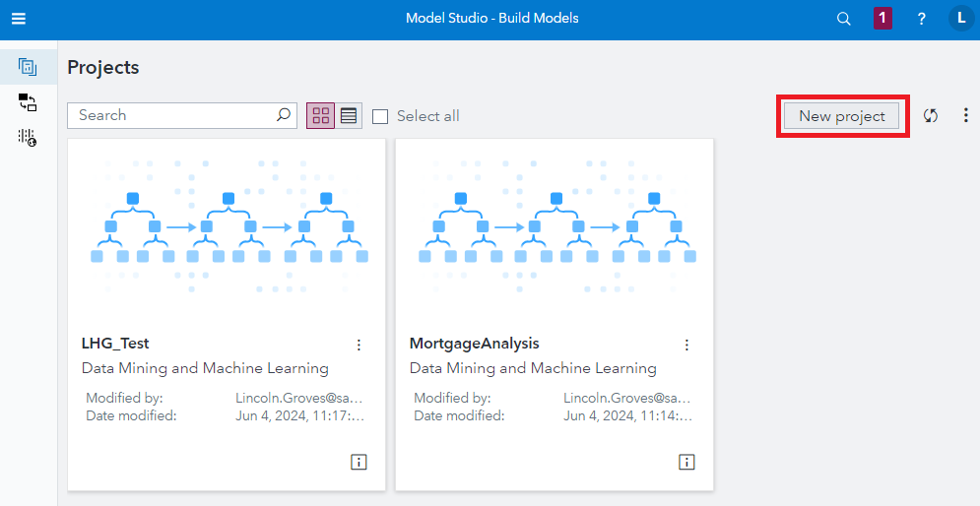Show info for LHG_Test project

pos(359,462)
